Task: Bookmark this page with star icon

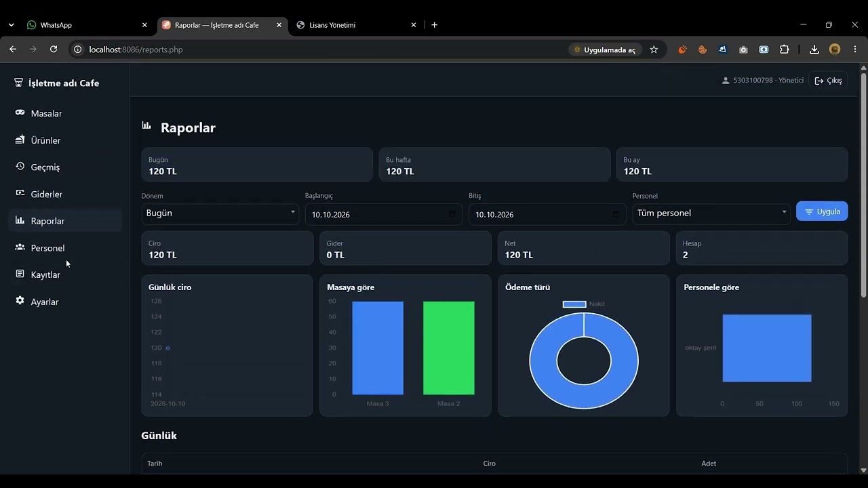Action: pyautogui.click(x=654, y=49)
